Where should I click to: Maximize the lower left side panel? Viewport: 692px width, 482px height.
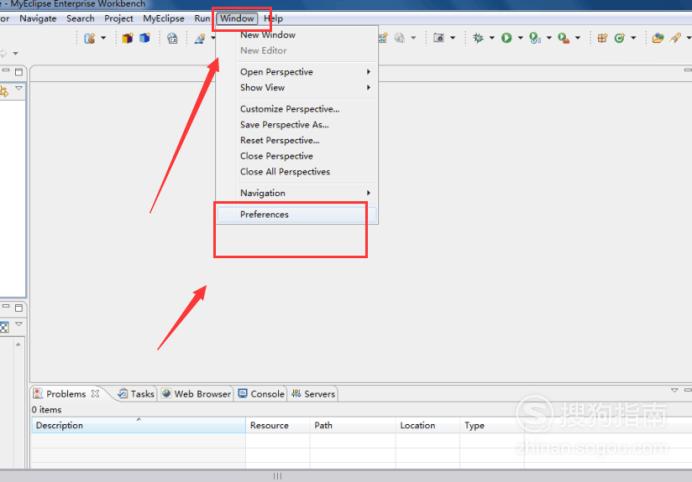(x=19, y=307)
